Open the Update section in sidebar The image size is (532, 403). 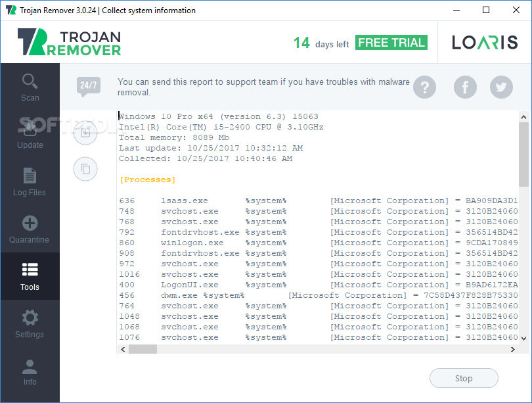[30, 135]
